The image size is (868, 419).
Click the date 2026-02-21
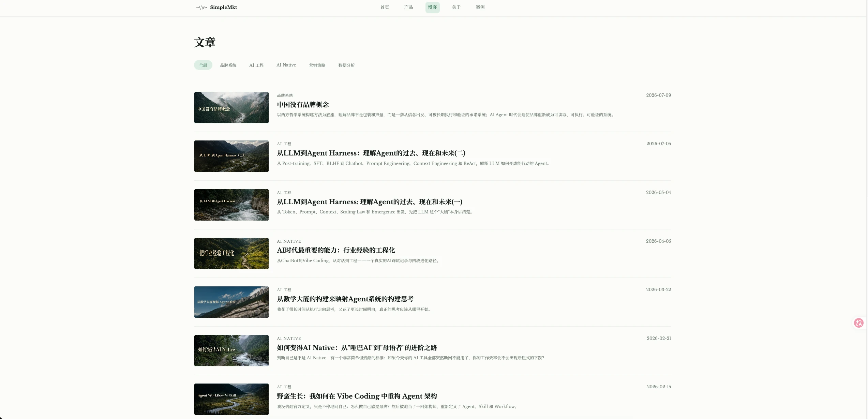(x=659, y=338)
